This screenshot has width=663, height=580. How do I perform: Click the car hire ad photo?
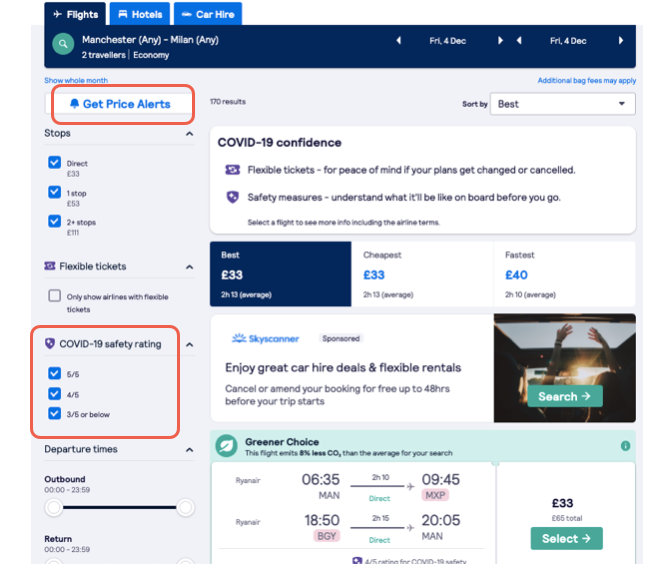click(x=564, y=368)
